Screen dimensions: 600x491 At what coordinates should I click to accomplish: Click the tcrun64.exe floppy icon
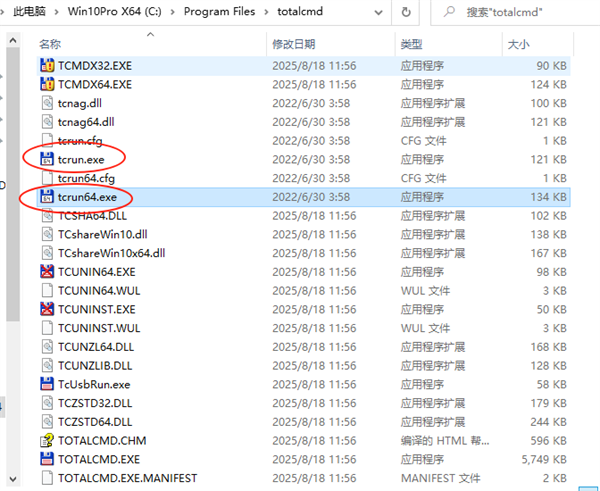[x=47, y=197]
